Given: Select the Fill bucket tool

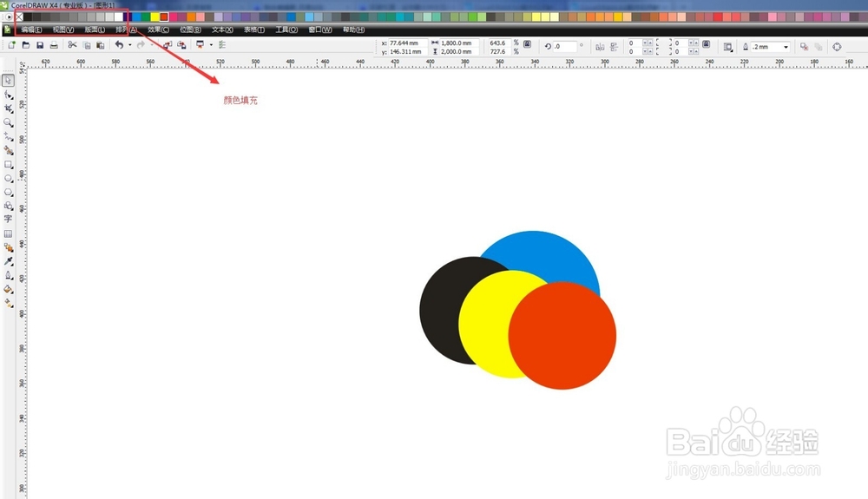Looking at the screenshot, I should pos(8,289).
